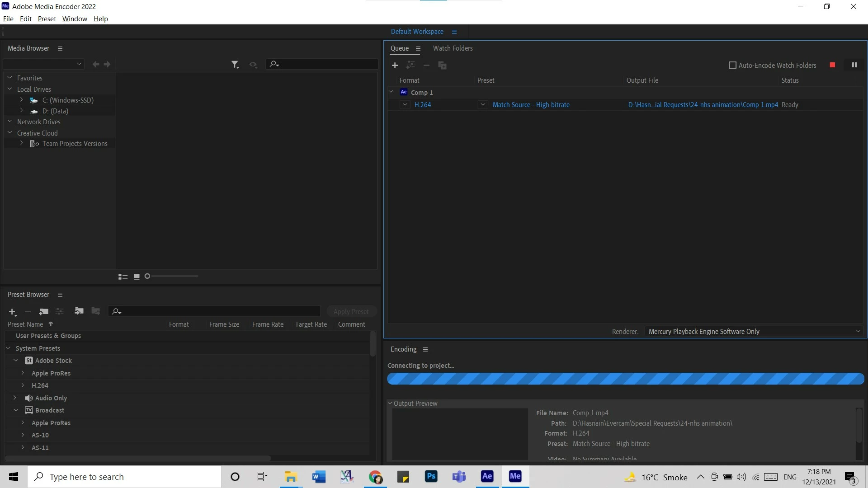Click the Media Browser filter funnel icon
The height and width of the screenshot is (488, 868).
point(235,65)
